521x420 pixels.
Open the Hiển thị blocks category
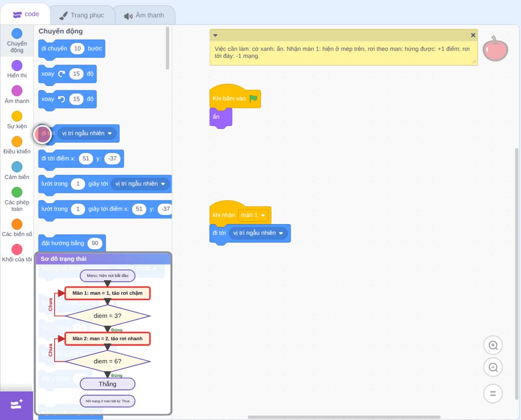pos(17,69)
